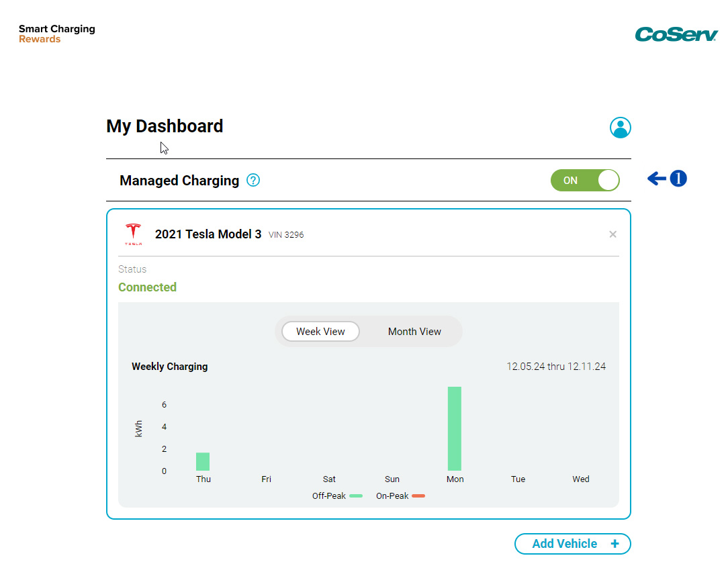Image resolution: width=728 pixels, height=564 pixels.
Task: Click the kWh axis title
Action: tap(138, 429)
